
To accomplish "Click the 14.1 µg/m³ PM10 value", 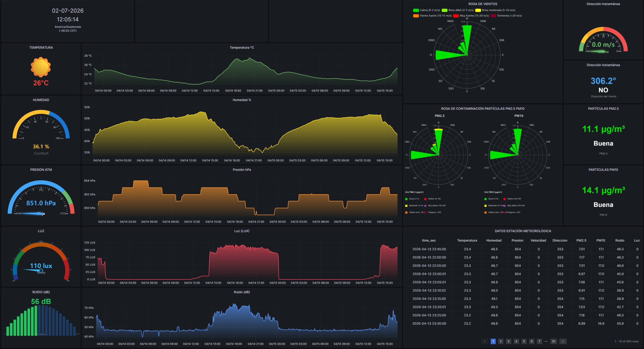I will coord(603,190).
